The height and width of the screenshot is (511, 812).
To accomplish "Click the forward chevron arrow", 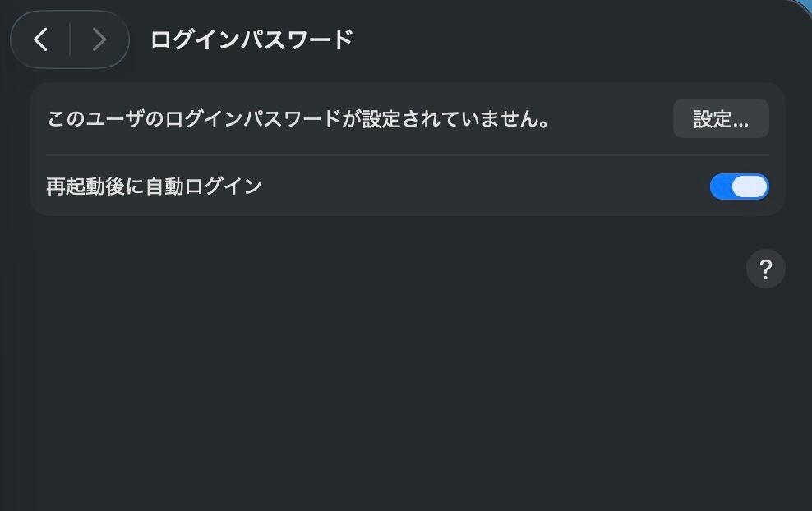I will 99,39.
